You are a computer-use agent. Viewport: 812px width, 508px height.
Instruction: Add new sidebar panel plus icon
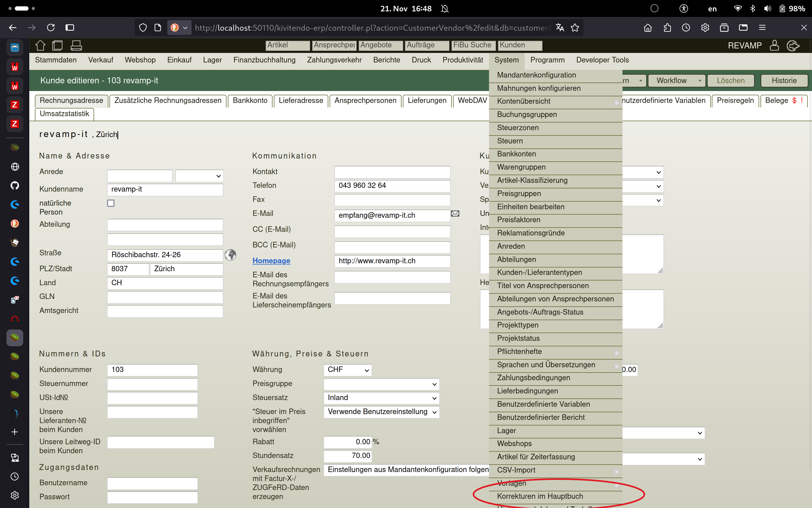click(15, 432)
